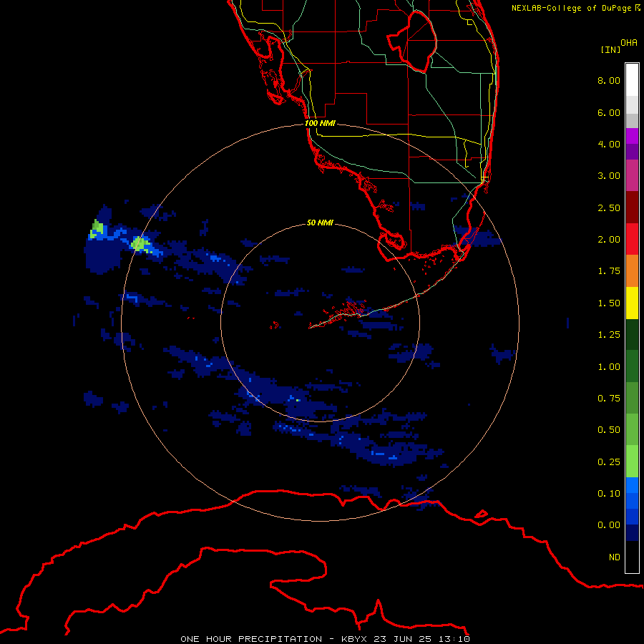644x644 pixels.
Task: Select the 0.50 scale value
Action: (609, 430)
